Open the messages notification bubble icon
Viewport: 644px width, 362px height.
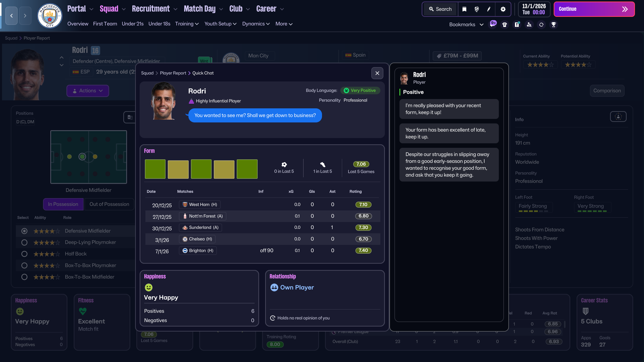pyautogui.click(x=493, y=24)
